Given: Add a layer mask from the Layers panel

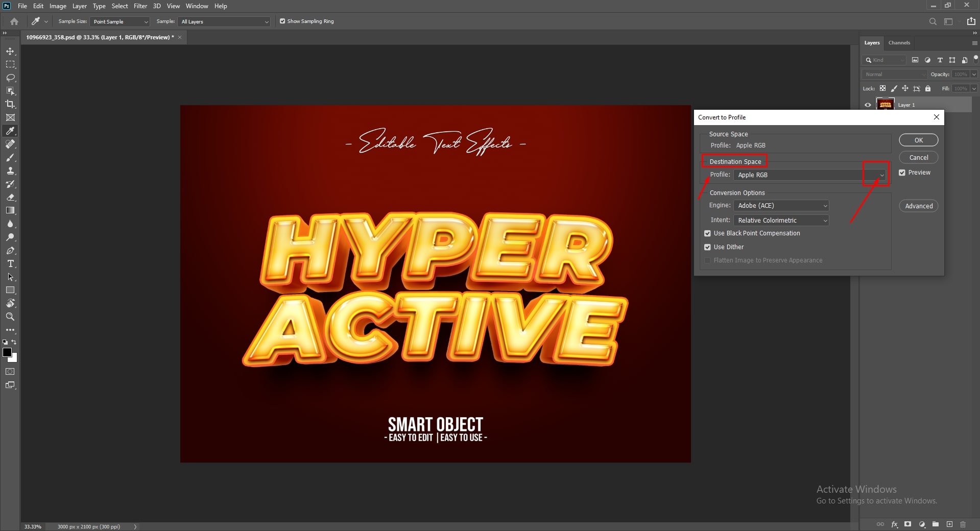Looking at the screenshot, I should [x=909, y=524].
